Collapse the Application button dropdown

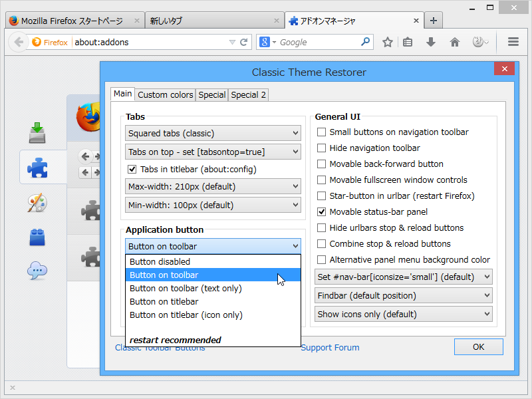tap(213, 246)
